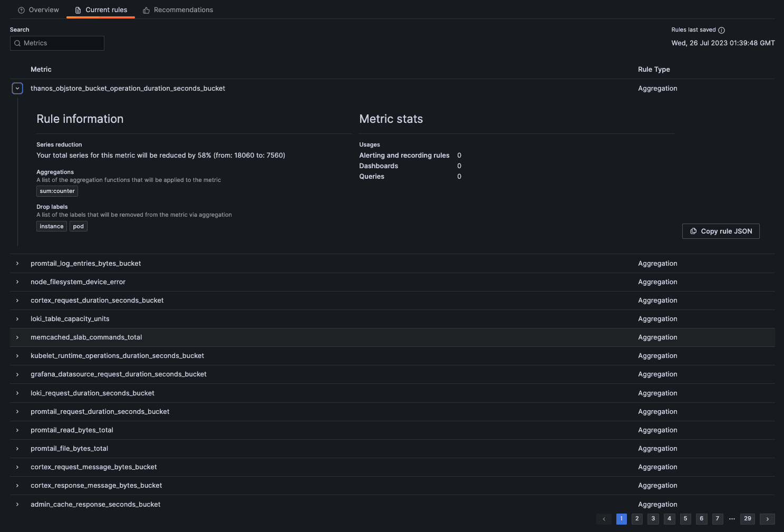Select the instance drop label tag
784x532 pixels.
pos(51,226)
